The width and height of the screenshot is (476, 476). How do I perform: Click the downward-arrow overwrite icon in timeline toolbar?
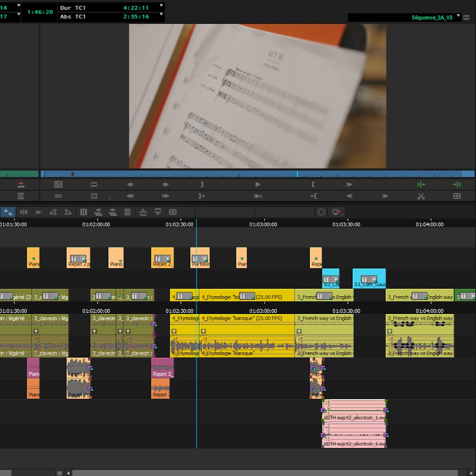coord(158,212)
